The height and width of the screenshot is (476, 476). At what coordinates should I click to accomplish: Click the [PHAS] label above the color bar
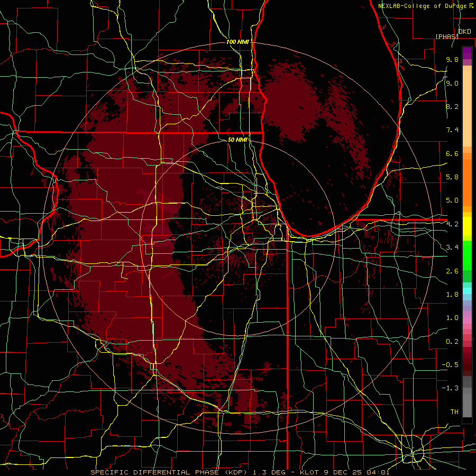pyautogui.click(x=447, y=36)
